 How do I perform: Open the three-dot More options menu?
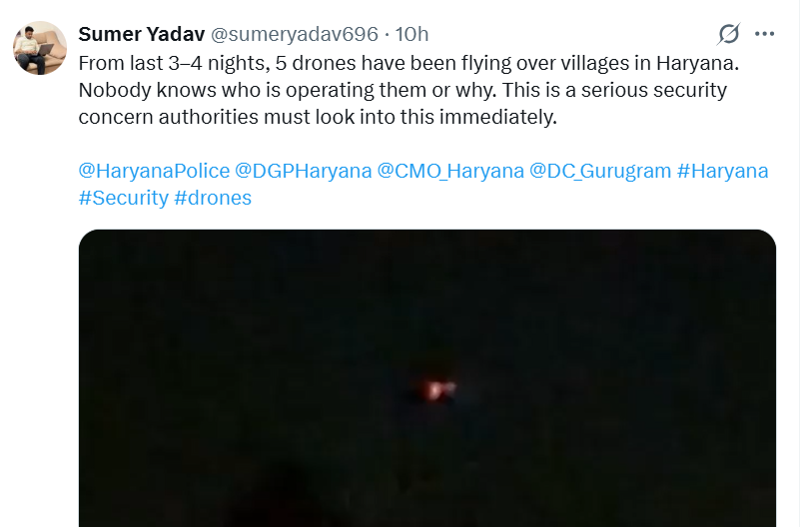click(x=765, y=34)
